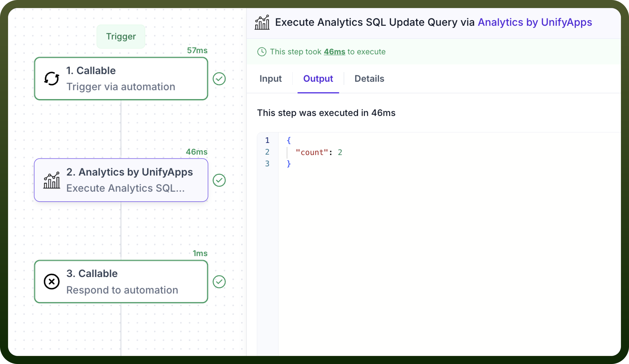Image resolution: width=629 pixels, height=364 pixels.
Task: Select the Trigger label button
Action: (121, 36)
